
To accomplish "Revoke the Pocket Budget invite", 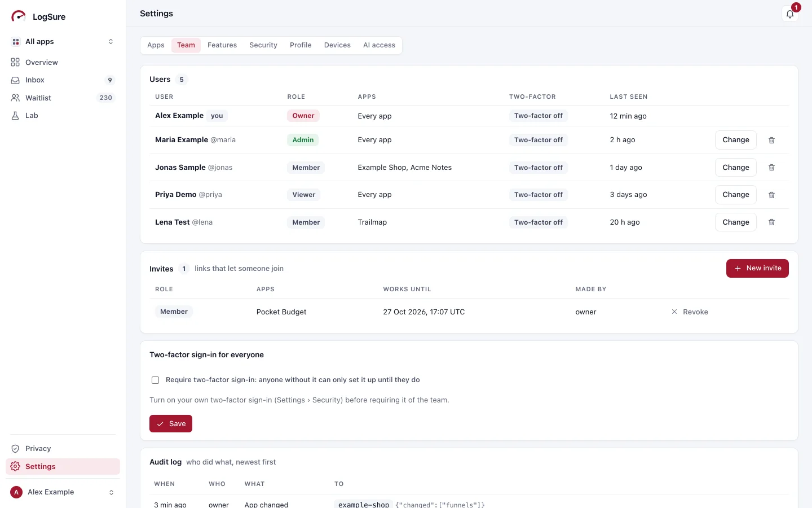I will pos(690,312).
